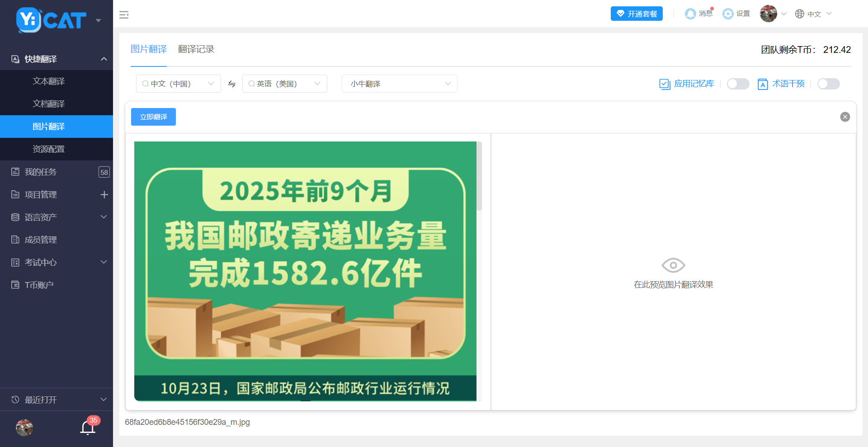Click the plus icon beside 项目管理
868x447 pixels.
[104, 195]
